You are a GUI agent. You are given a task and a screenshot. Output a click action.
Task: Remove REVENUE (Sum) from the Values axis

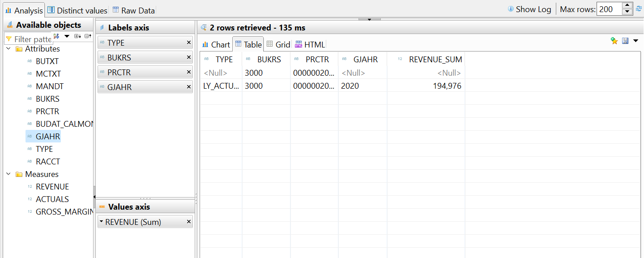(188, 222)
